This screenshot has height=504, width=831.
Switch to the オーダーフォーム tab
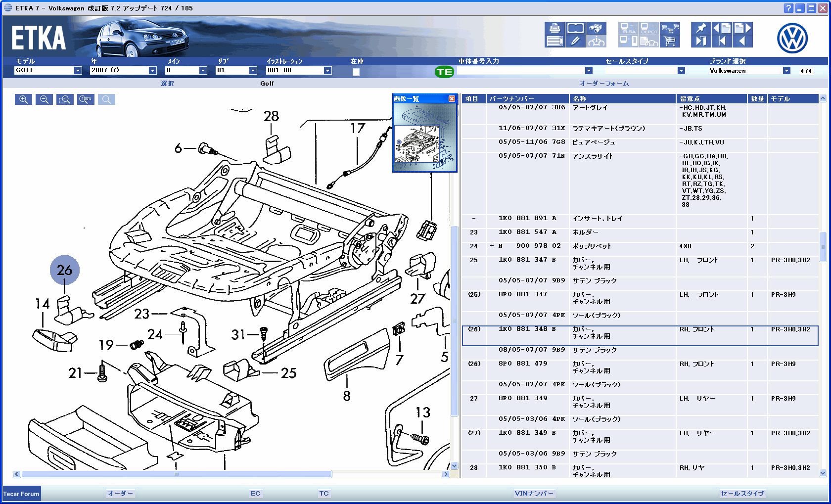point(604,84)
